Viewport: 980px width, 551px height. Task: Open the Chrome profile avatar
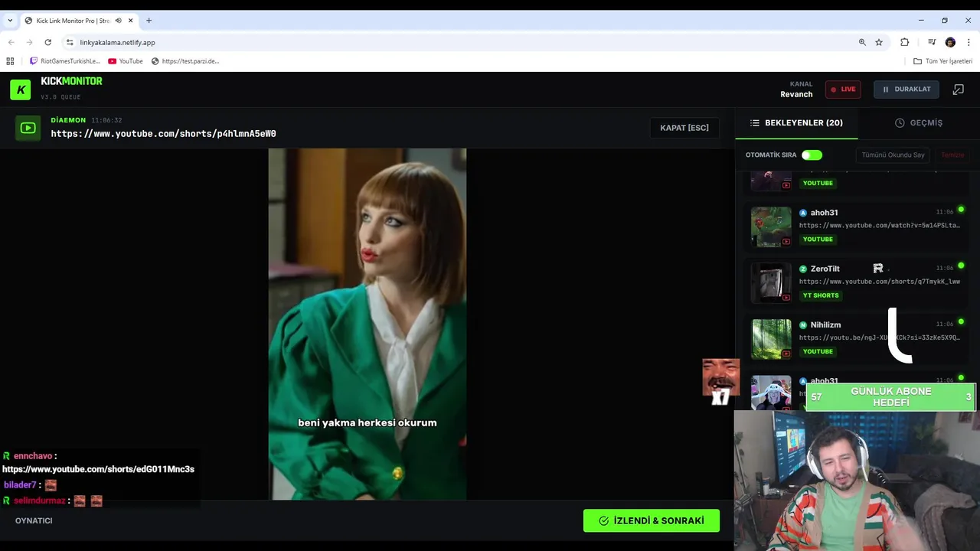coord(950,42)
